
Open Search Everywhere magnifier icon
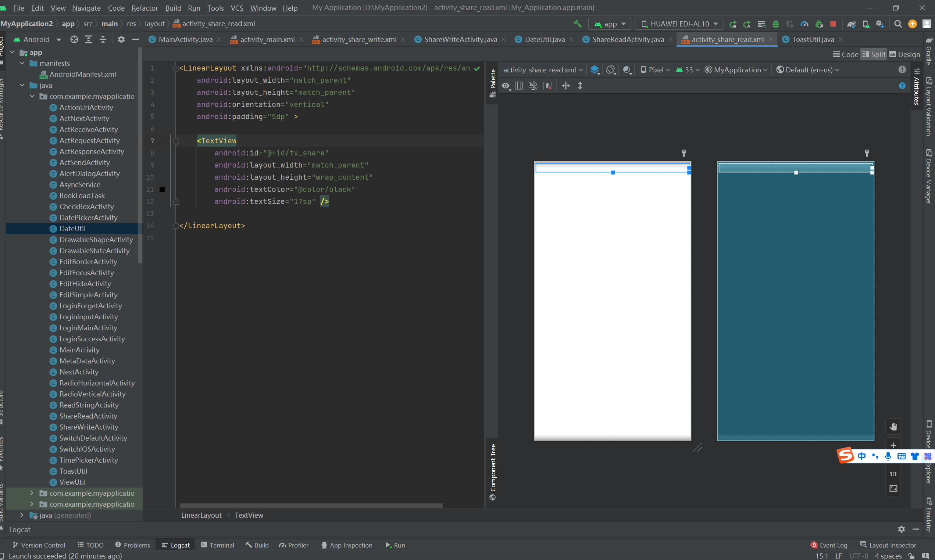[898, 24]
